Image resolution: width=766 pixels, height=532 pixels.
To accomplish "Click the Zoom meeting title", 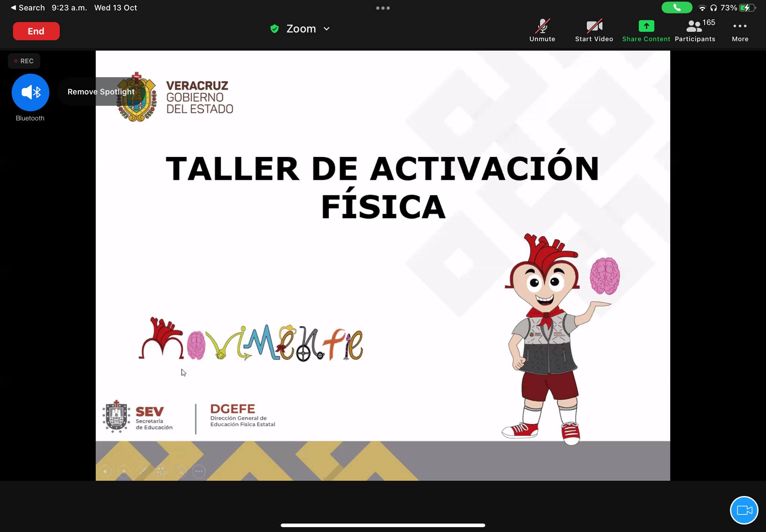I will point(301,29).
